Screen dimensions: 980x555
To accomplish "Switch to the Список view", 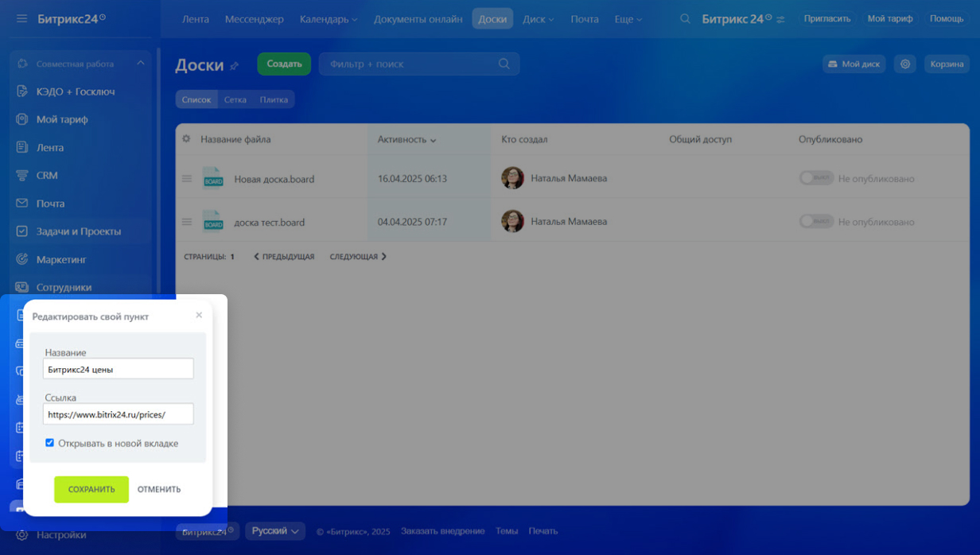I will (196, 99).
